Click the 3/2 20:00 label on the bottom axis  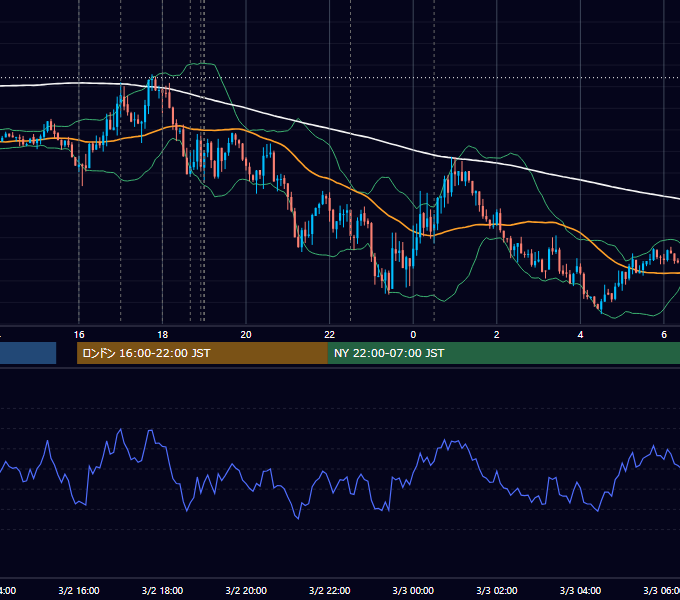(246, 590)
